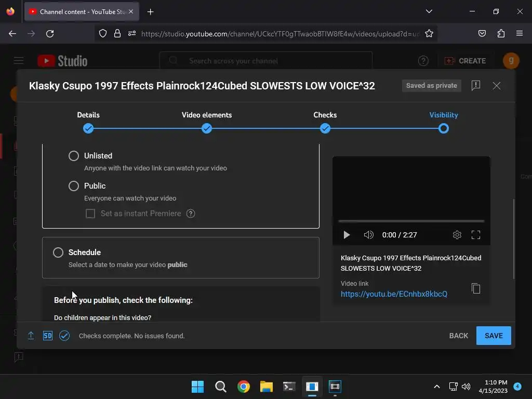The height and width of the screenshot is (399, 532).
Task: Select the Unlisted visibility option
Action: click(x=74, y=156)
